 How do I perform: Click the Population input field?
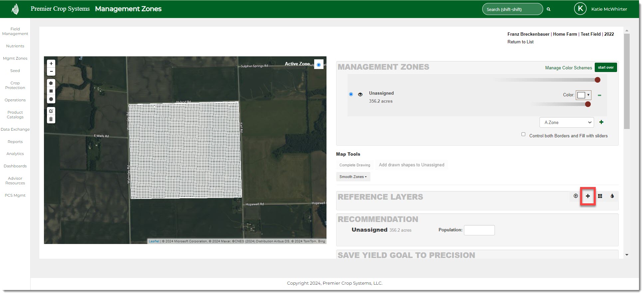click(x=479, y=230)
